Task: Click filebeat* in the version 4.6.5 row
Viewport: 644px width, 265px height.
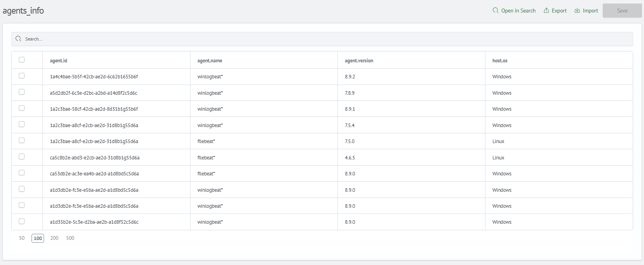Action: (206, 158)
